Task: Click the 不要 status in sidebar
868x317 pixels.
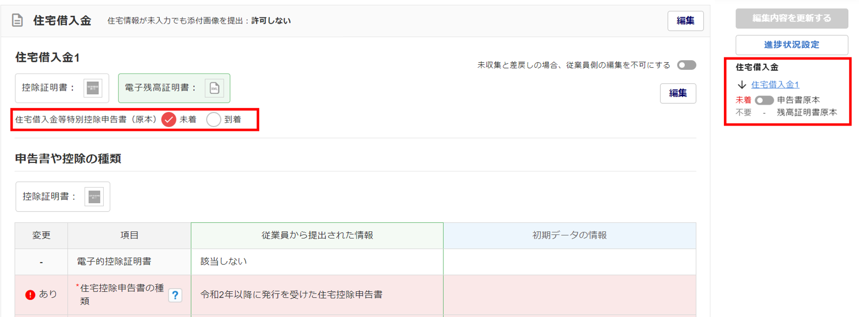Action: (743, 112)
